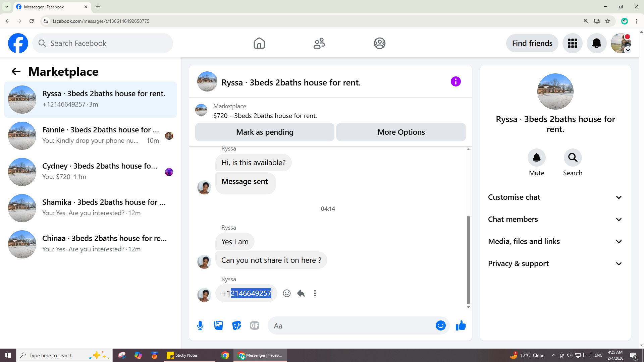Expand the Customise chat section
This screenshot has width=644, height=362.
pos(555,197)
